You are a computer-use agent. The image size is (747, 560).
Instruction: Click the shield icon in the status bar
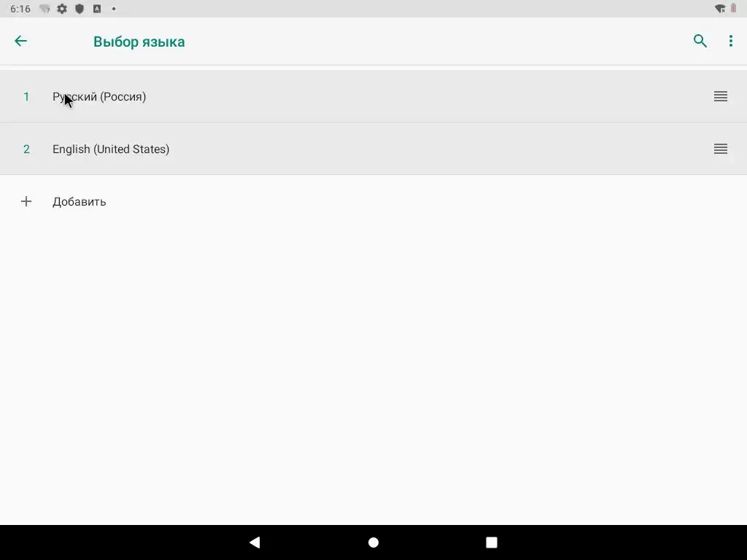[x=80, y=9]
